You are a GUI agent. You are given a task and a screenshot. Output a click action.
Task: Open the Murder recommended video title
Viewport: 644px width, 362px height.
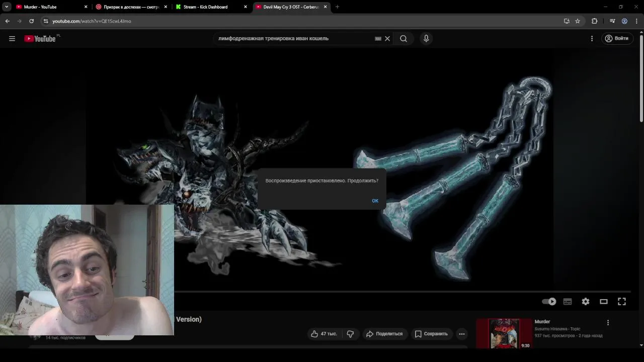pyautogui.click(x=542, y=322)
